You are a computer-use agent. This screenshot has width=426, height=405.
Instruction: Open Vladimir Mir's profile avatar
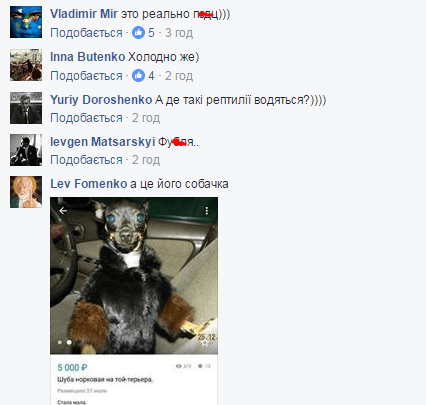[26, 22]
